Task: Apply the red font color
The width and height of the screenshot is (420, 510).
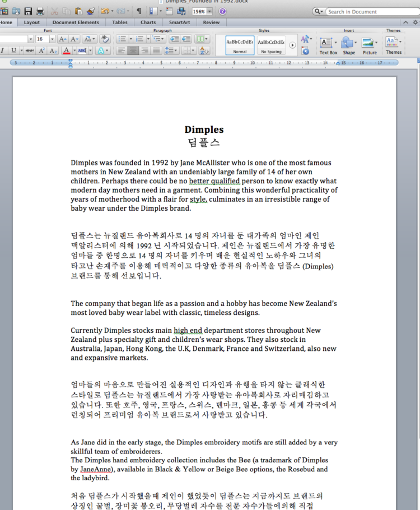Action: pos(67,50)
